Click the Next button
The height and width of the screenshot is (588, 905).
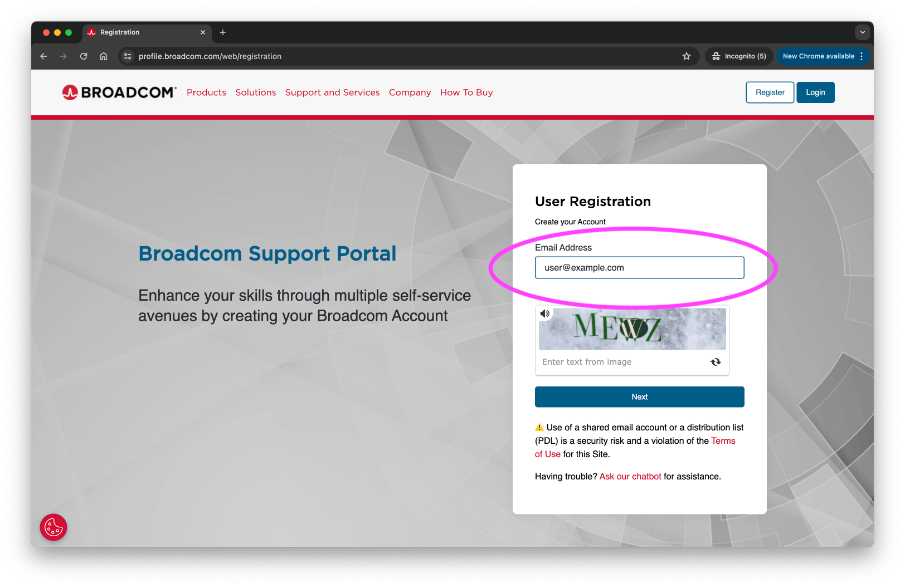coord(640,397)
